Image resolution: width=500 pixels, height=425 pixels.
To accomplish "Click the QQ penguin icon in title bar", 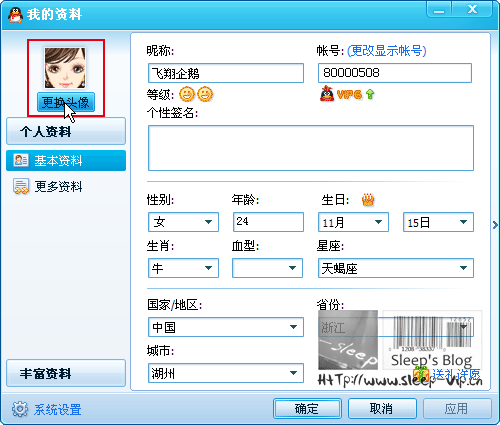I will pos(15,15).
